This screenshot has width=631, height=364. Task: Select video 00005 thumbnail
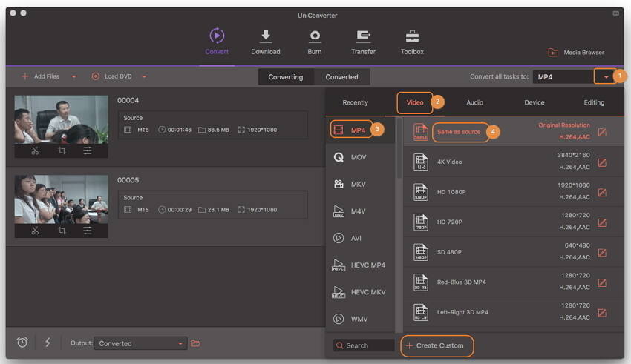61,199
